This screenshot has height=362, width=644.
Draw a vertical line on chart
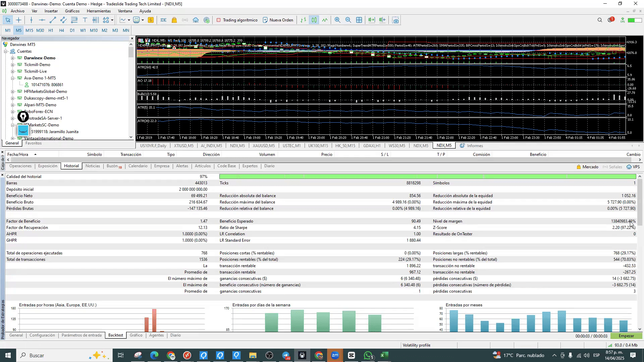tap(31, 20)
